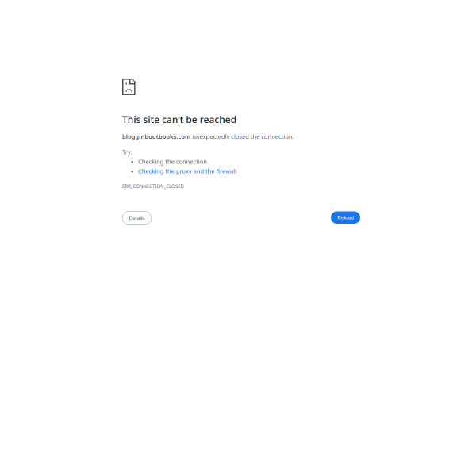
Task: Click the sad page error icon
Action: (129, 86)
